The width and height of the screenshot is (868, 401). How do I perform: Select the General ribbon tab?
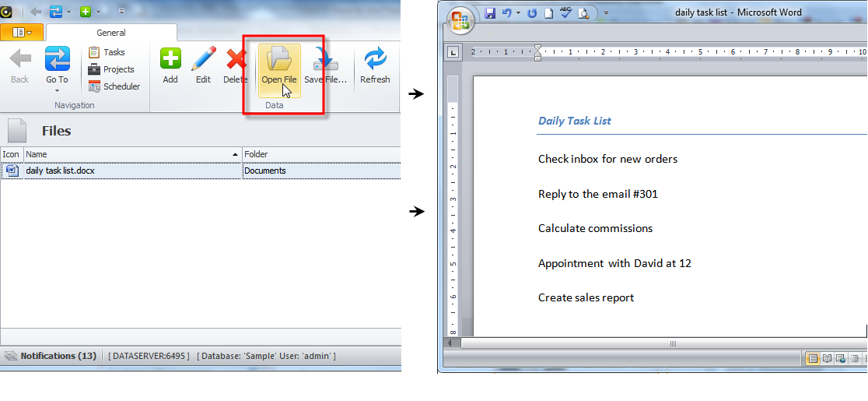[x=111, y=33]
